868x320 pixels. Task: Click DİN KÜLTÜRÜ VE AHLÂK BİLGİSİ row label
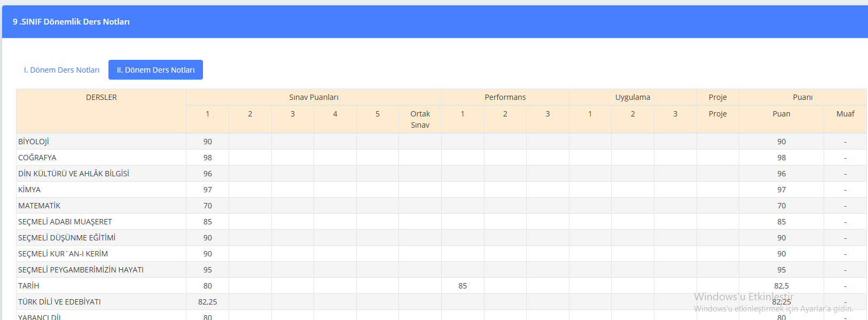74,174
